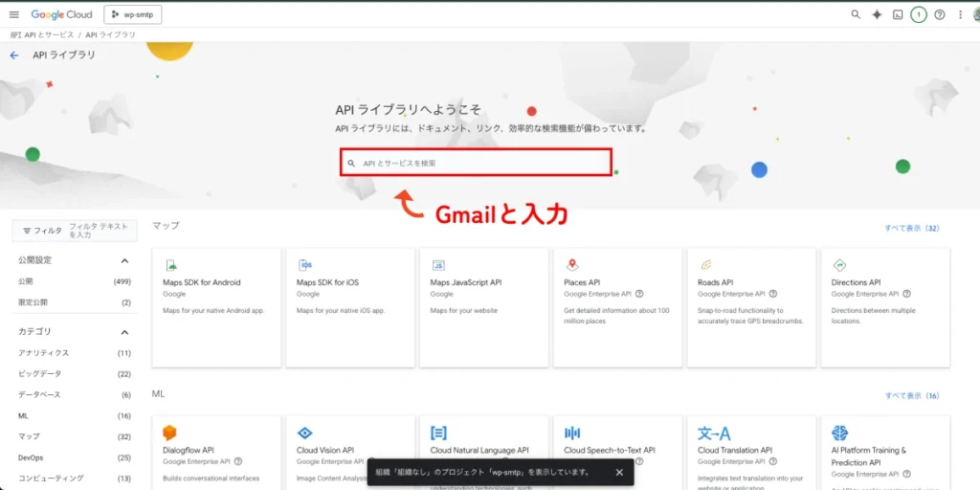Open Gemini AI sparkle assistant icon
Screen dimensions: 980x490
point(877,14)
